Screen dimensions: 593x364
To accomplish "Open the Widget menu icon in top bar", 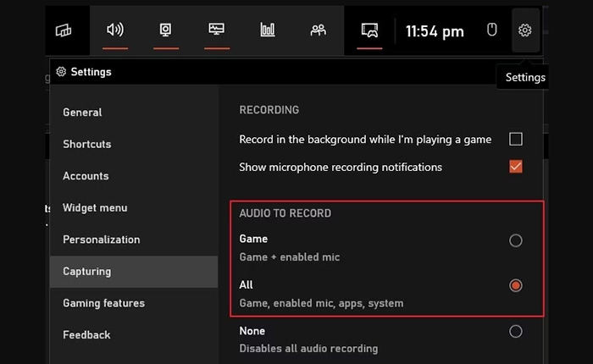I will (64, 30).
